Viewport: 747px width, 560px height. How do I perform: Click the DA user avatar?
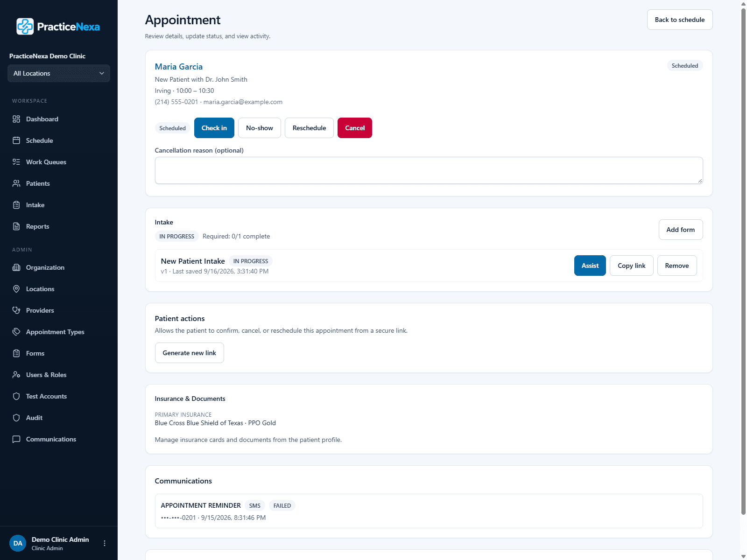click(x=18, y=543)
